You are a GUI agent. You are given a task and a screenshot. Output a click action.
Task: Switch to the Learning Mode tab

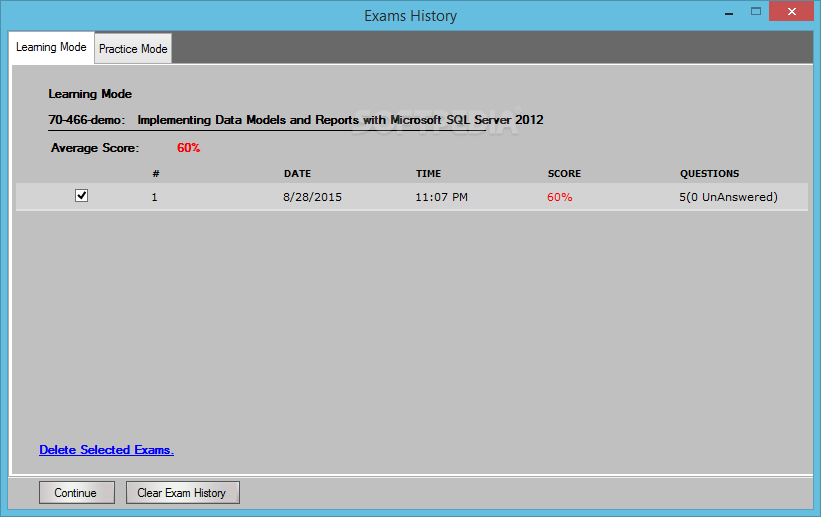[x=51, y=48]
